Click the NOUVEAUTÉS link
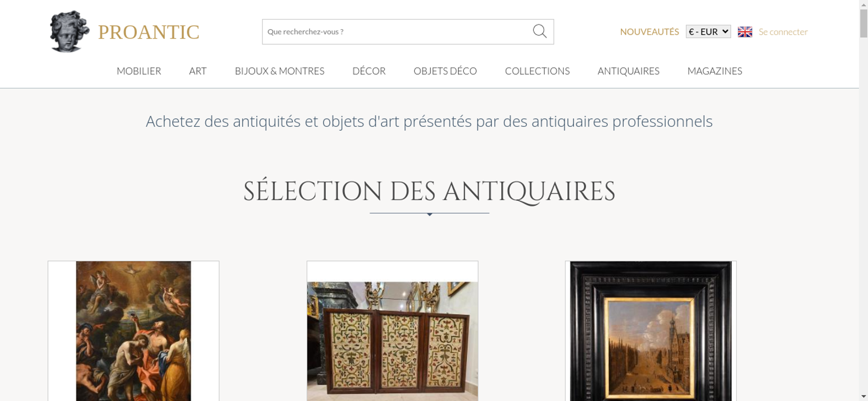This screenshot has height=401, width=868. (649, 32)
